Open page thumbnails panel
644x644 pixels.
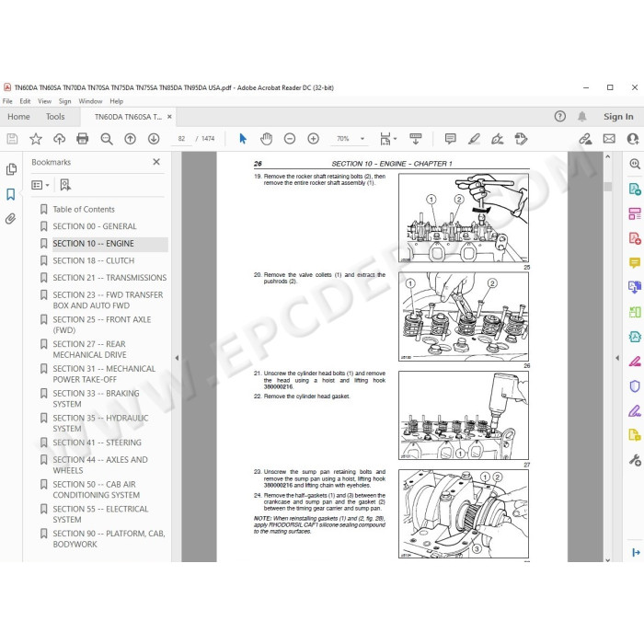pyautogui.click(x=11, y=169)
